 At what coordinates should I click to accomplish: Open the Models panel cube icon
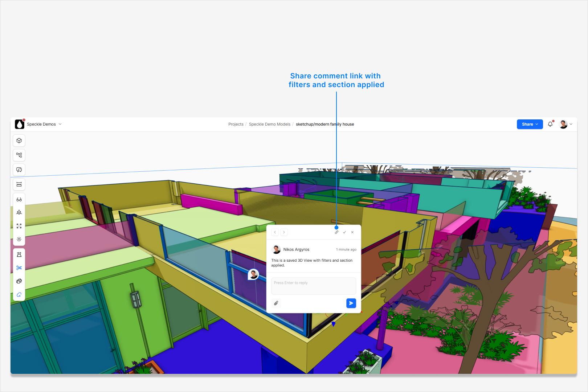(x=19, y=140)
